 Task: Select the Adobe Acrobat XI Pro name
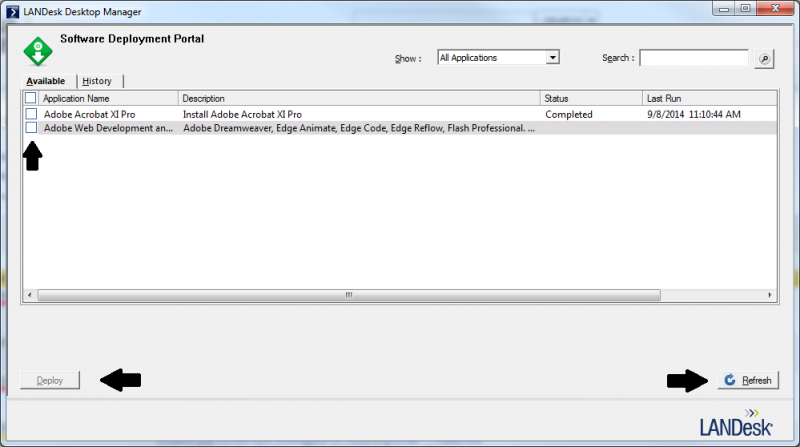[x=89, y=114]
